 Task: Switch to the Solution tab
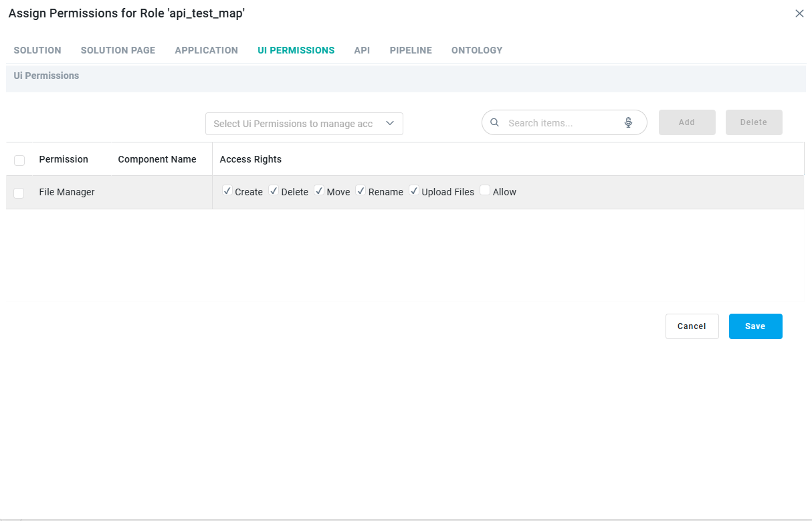click(37, 50)
